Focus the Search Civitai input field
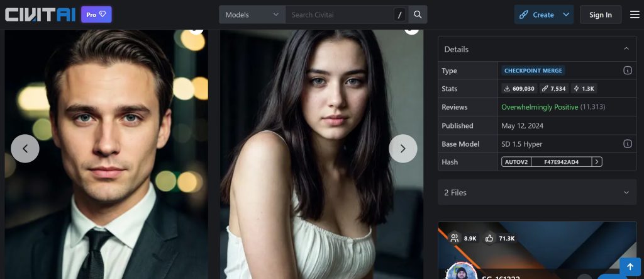The height and width of the screenshot is (279, 644). (340, 14)
